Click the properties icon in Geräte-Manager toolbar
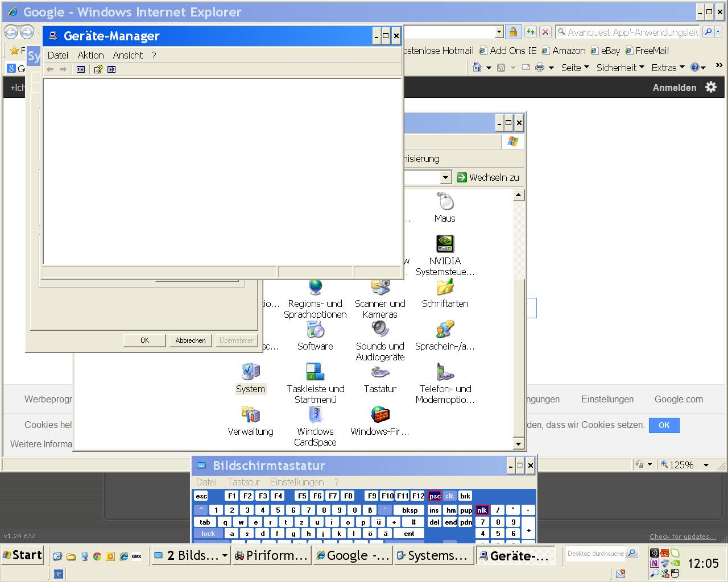Viewport: 728px width, 582px height. click(x=98, y=69)
